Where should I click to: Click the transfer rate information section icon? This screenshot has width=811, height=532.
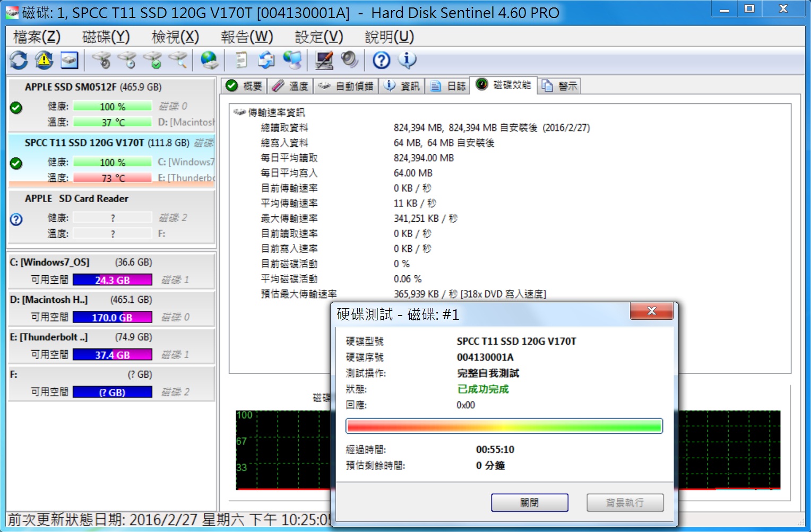(x=239, y=112)
